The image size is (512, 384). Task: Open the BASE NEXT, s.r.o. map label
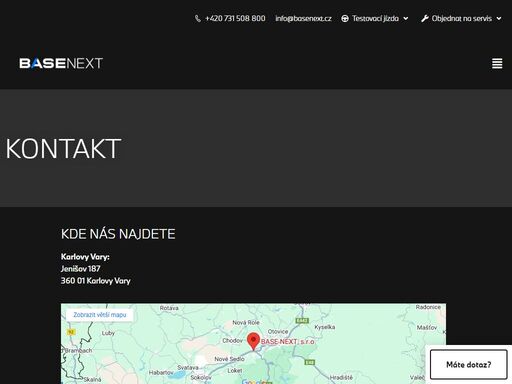288,342
